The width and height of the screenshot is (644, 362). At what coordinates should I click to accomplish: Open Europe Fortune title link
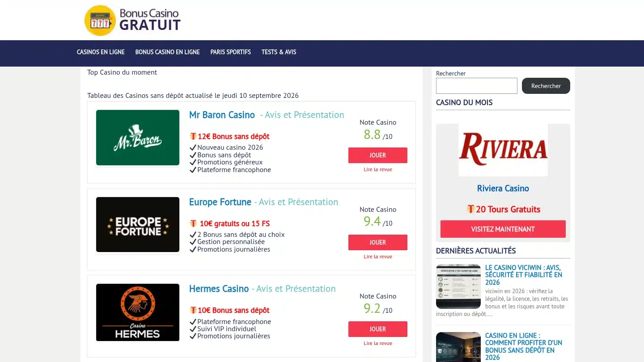point(220,202)
